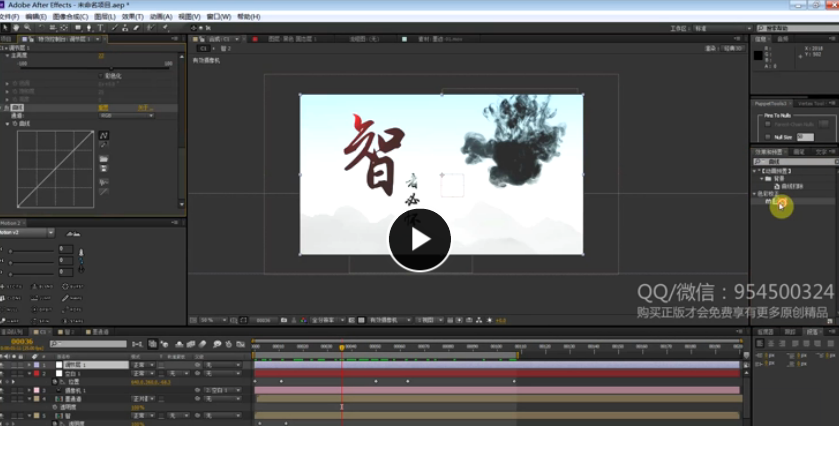The height and width of the screenshot is (449, 839).
Task: Select the Rotation tool
Action: 41,28
